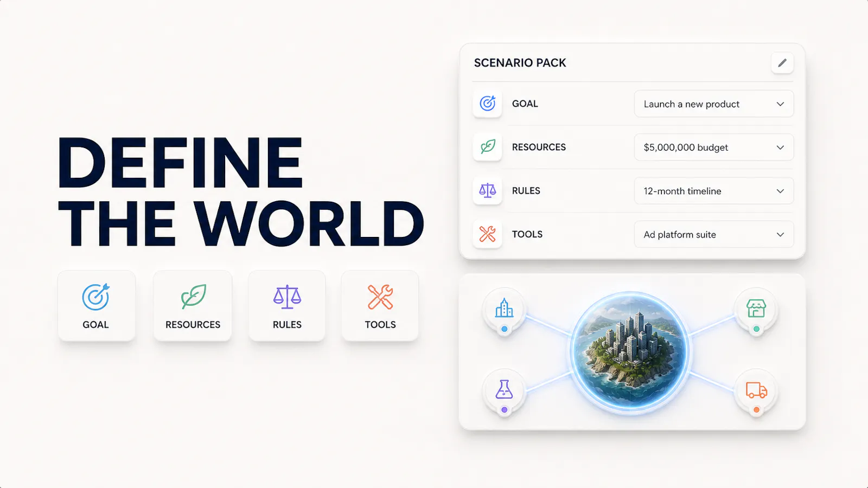Click the island city globe
This screenshot has width=868, height=488.
tap(630, 352)
